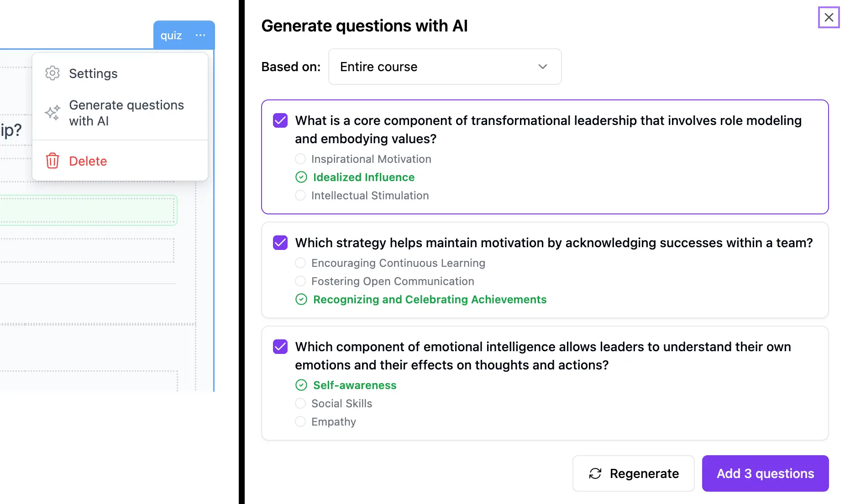The image size is (845, 504).
Task: Click the green check beside Self-awareness
Action: click(x=301, y=385)
